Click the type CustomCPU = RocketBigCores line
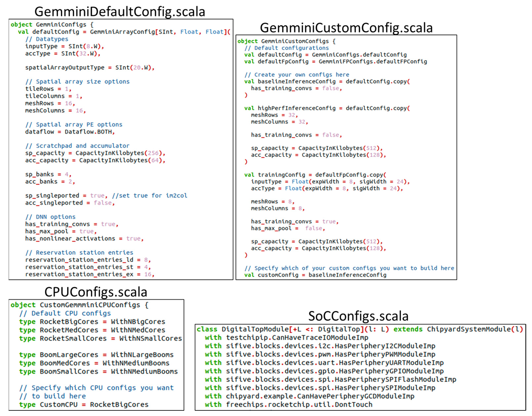The width and height of the screenshot is (532, 416). pos(84,405)
